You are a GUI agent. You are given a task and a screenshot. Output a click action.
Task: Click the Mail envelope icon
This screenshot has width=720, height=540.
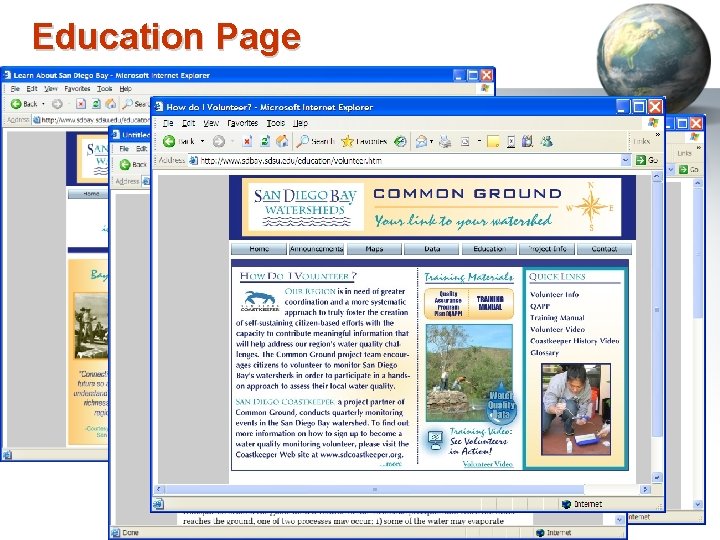point(421,141)
